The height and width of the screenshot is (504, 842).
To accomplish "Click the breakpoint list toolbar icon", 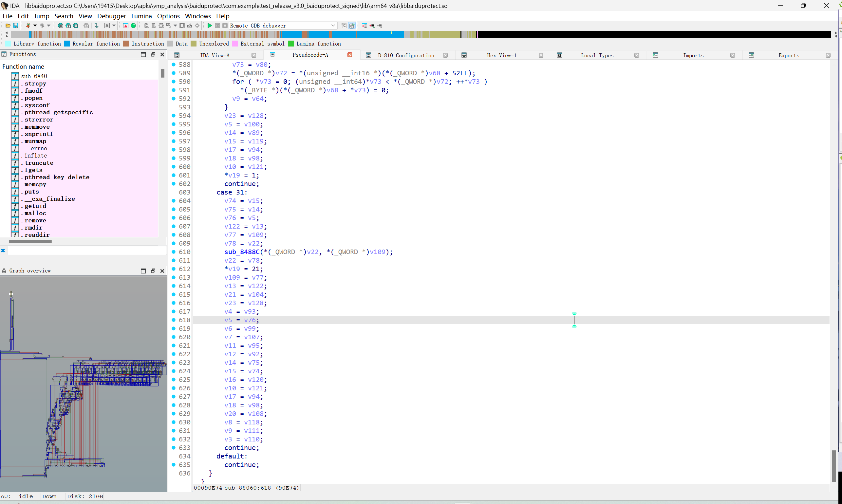I will pos(364,26).
